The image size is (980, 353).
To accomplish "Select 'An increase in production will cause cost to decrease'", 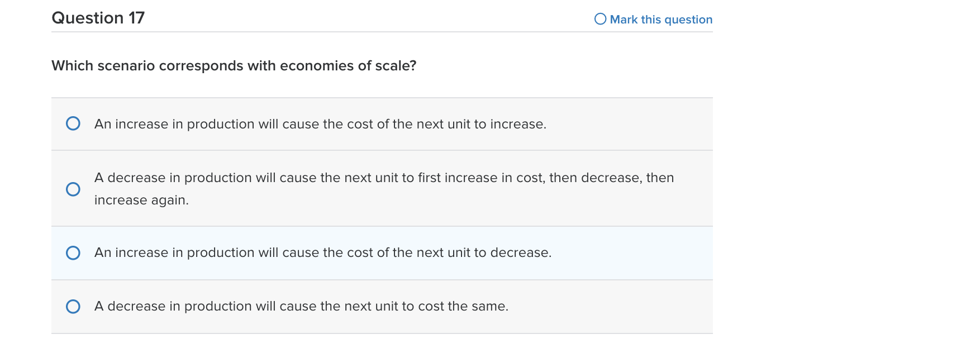I will [322, 252].
